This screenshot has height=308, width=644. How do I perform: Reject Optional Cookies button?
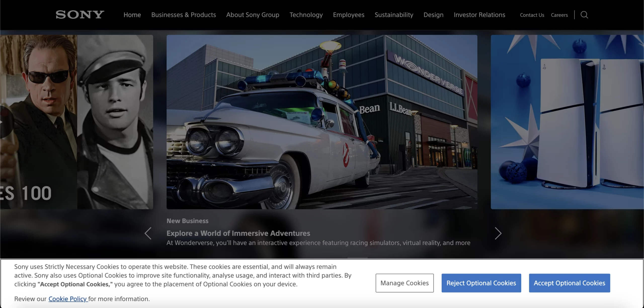[481, 283]
